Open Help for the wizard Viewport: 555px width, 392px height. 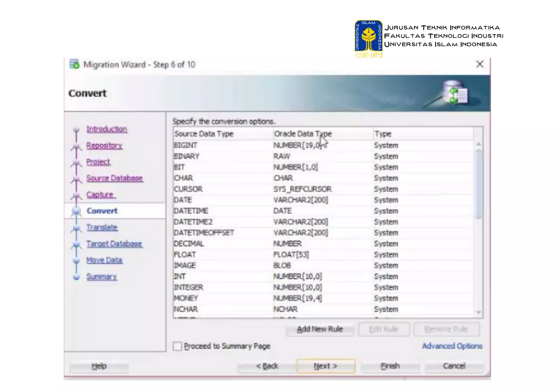[99, 366]
